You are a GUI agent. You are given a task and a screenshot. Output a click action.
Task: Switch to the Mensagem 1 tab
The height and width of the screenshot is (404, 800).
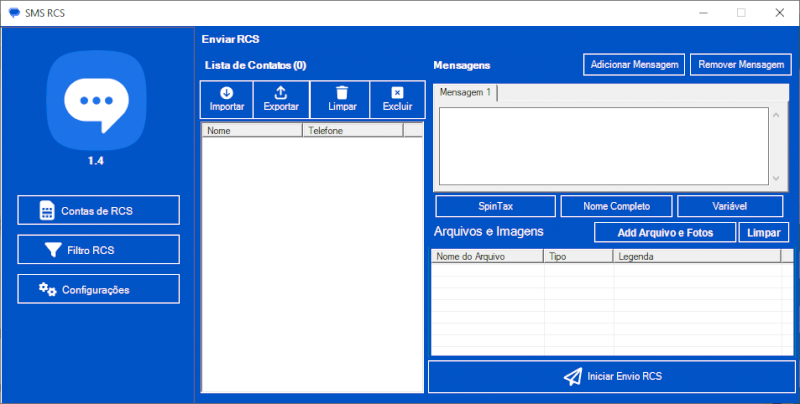tap(466, 93)
